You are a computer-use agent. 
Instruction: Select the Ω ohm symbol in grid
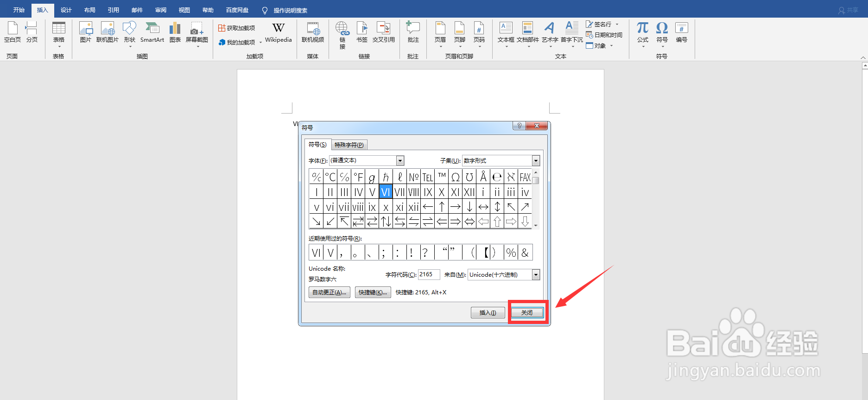[456, 177]
